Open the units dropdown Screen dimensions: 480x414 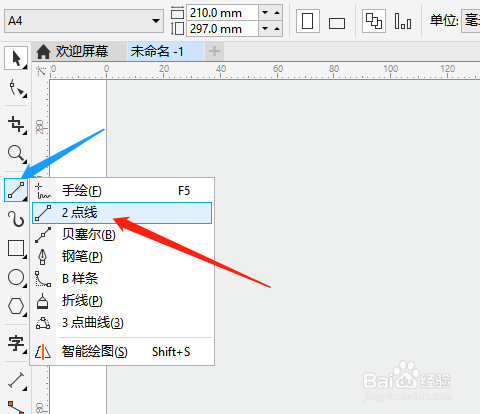point(471,21)
